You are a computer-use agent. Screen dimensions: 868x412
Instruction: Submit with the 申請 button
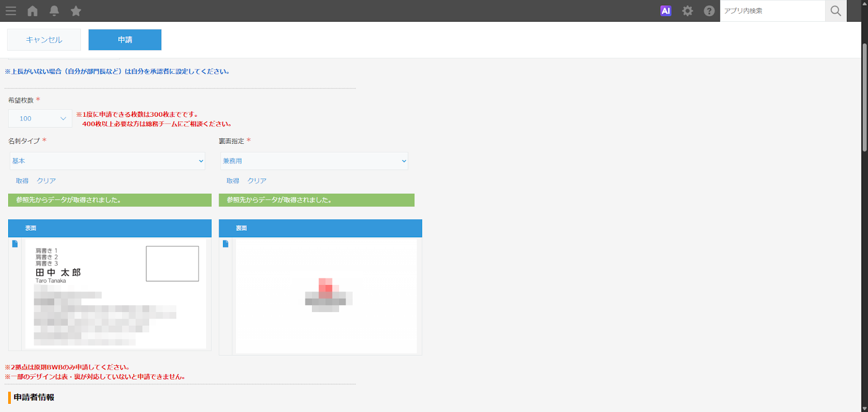[125, 40]
